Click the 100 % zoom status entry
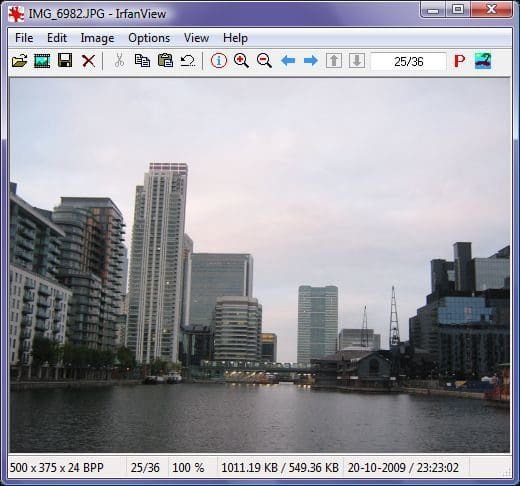520x486 pixels. [188, 467]
